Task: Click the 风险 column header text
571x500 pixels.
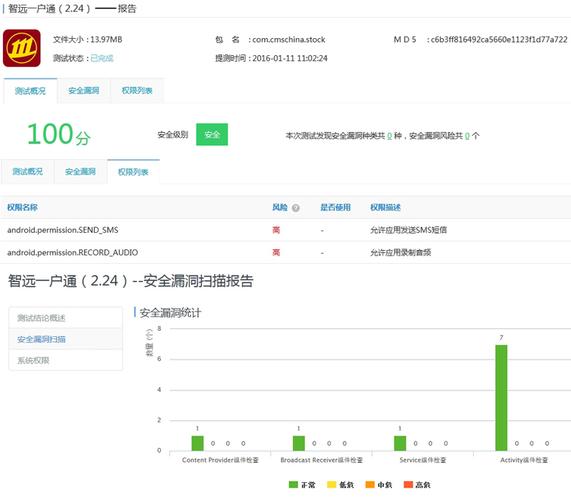Action: tap(280, 208)
